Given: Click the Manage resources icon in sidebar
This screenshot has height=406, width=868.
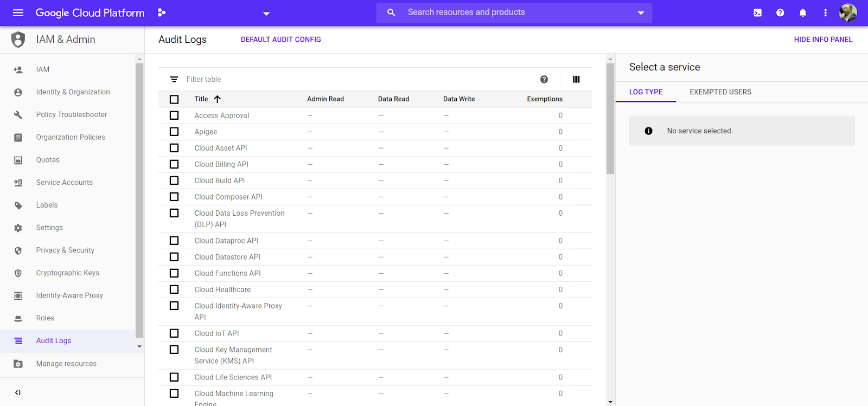Looking at the screenshot, I should pyautogui.click(x=18, y=364).
